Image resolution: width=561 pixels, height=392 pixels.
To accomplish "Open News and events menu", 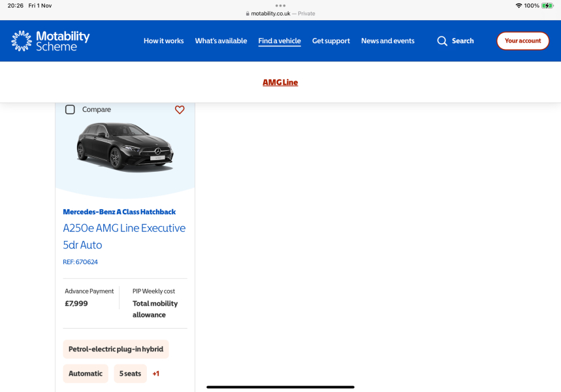I will pos(388,41).
